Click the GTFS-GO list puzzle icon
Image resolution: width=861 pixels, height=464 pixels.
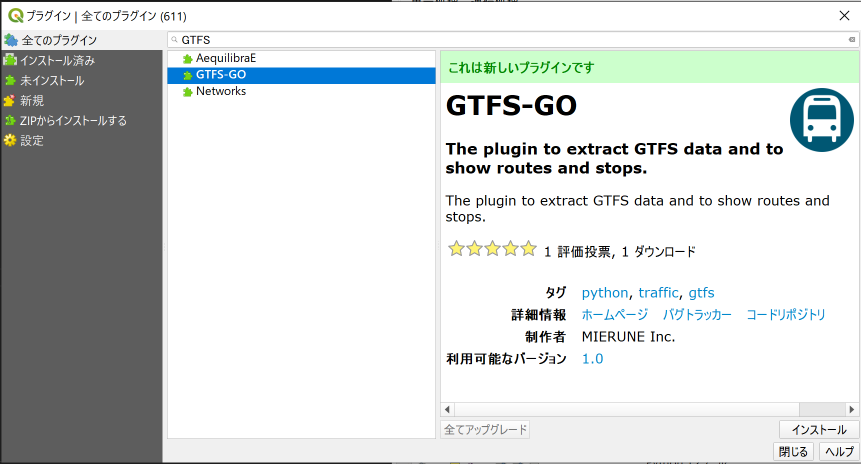tap(188, 75)
